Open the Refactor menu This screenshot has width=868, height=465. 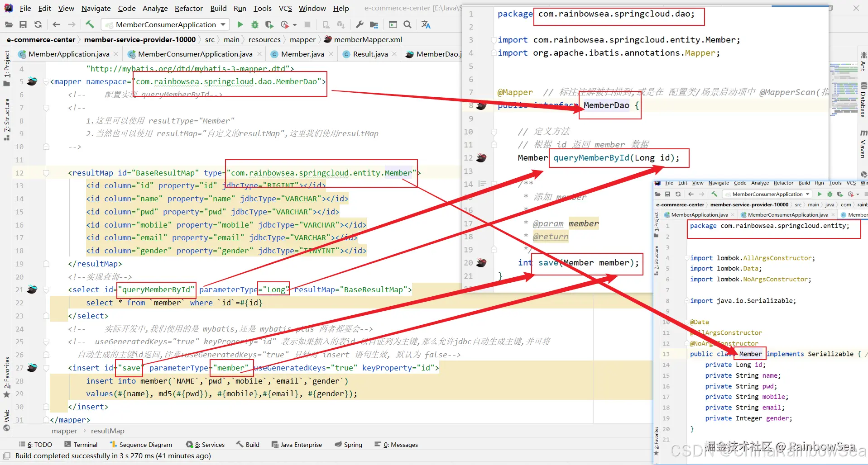pyautogui.click(x=188, y=8)
